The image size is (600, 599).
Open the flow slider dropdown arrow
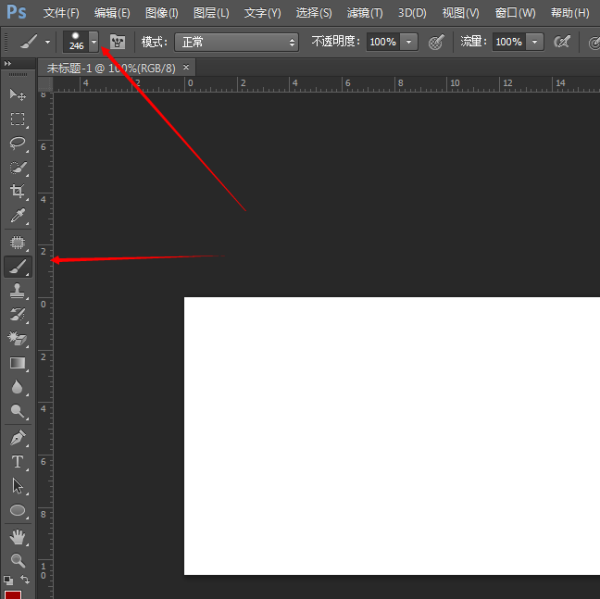point(535,42)
